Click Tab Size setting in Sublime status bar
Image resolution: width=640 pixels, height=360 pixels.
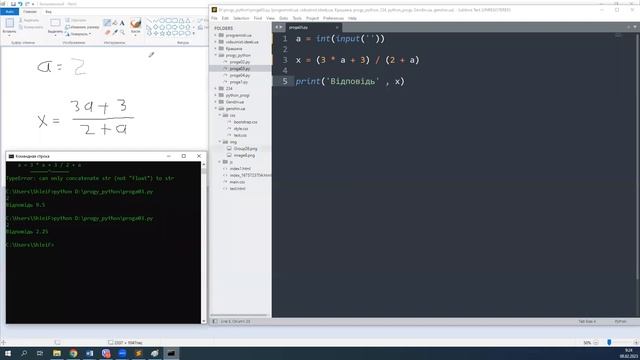point(587,322)
